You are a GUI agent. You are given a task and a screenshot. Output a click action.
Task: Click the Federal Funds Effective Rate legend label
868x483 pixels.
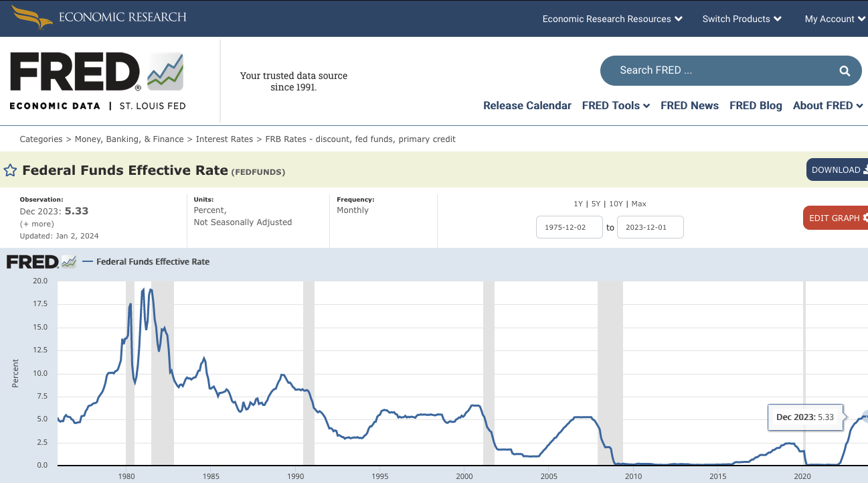click(x=153, y=262)
